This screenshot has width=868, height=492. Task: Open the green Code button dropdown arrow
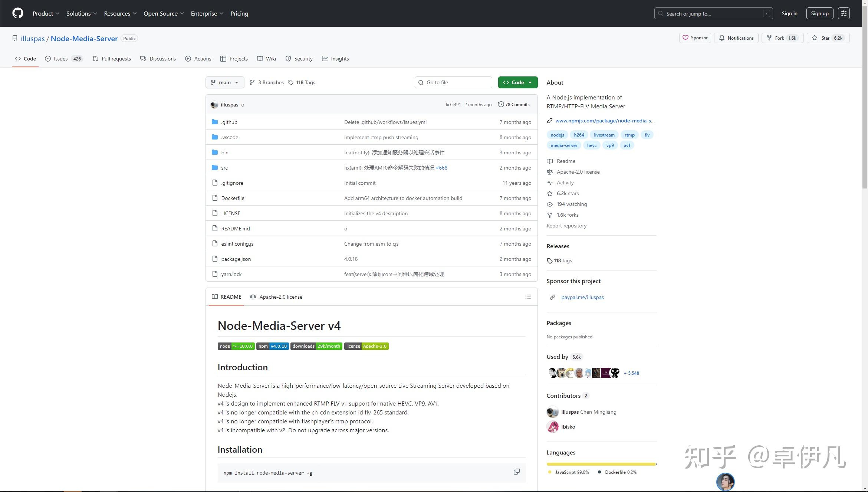pos(530,82)
